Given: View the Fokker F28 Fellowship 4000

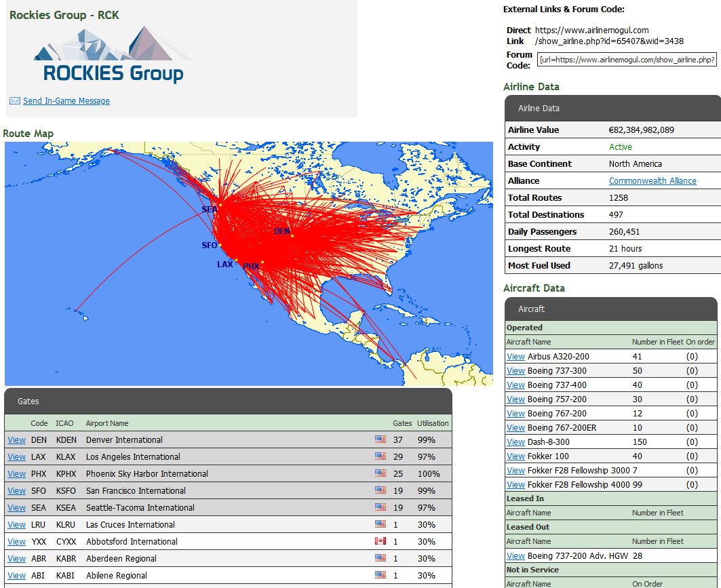Looking at the screenshot, I should tap(515, 485).
